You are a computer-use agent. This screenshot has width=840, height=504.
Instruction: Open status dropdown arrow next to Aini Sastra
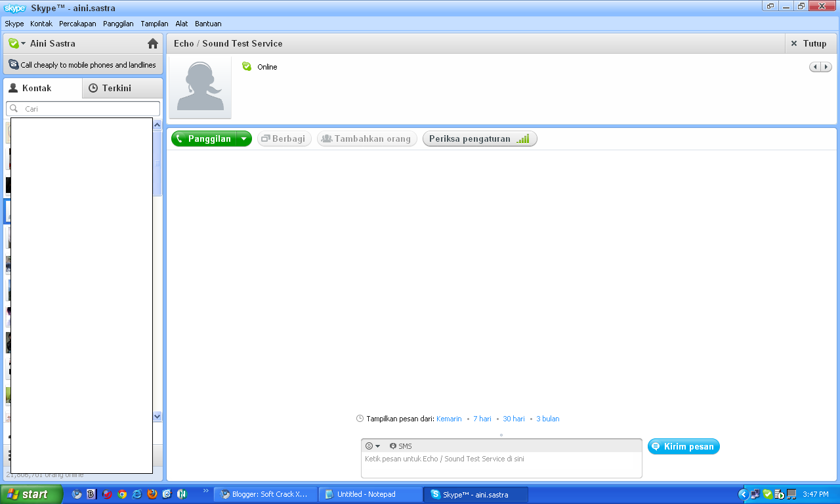pos(23,43)
